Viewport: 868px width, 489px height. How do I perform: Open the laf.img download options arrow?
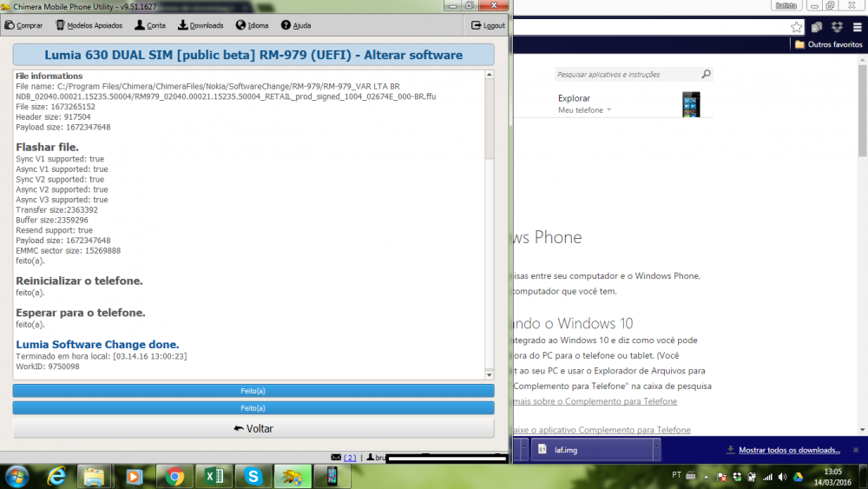(x=656, y=450)
